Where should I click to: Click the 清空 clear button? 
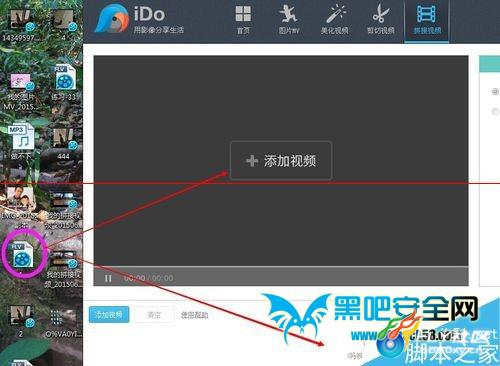pos(154,314)
